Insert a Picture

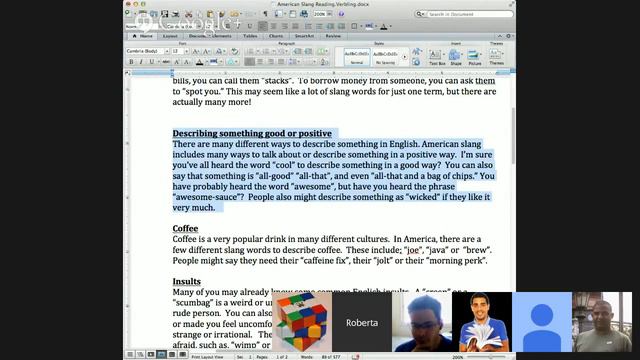(x=474, y=57)
